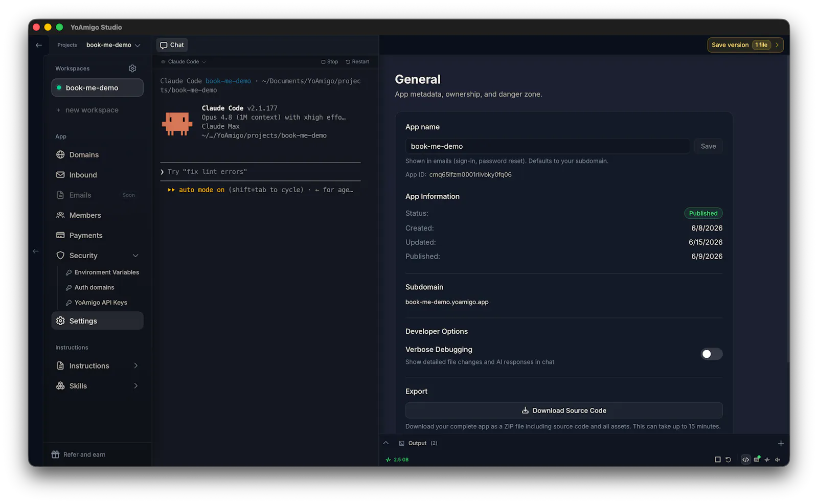Toggle Verbose Debugging switch

[711, 354]
